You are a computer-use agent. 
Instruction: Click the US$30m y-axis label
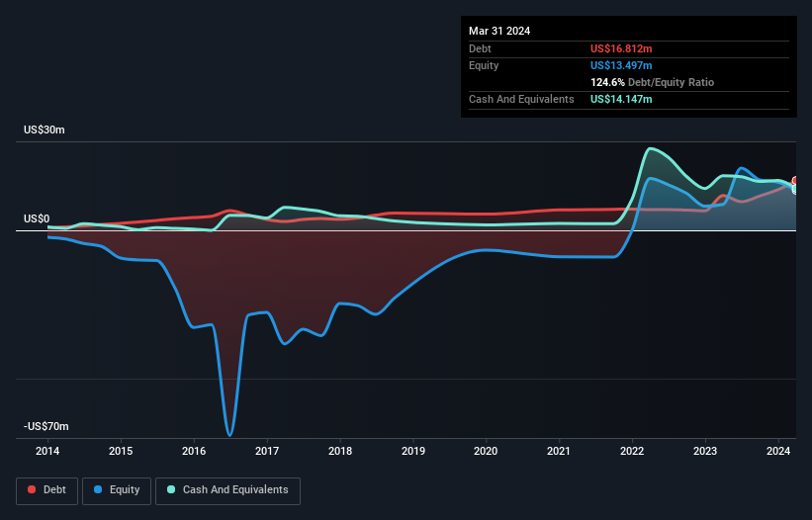click(x=45, y=130)
